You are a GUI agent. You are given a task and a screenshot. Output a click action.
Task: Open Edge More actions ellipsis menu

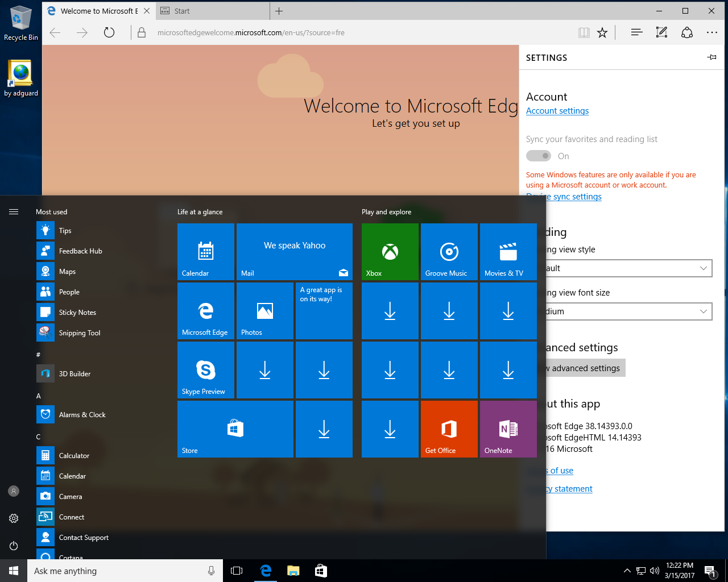point(712,33)
